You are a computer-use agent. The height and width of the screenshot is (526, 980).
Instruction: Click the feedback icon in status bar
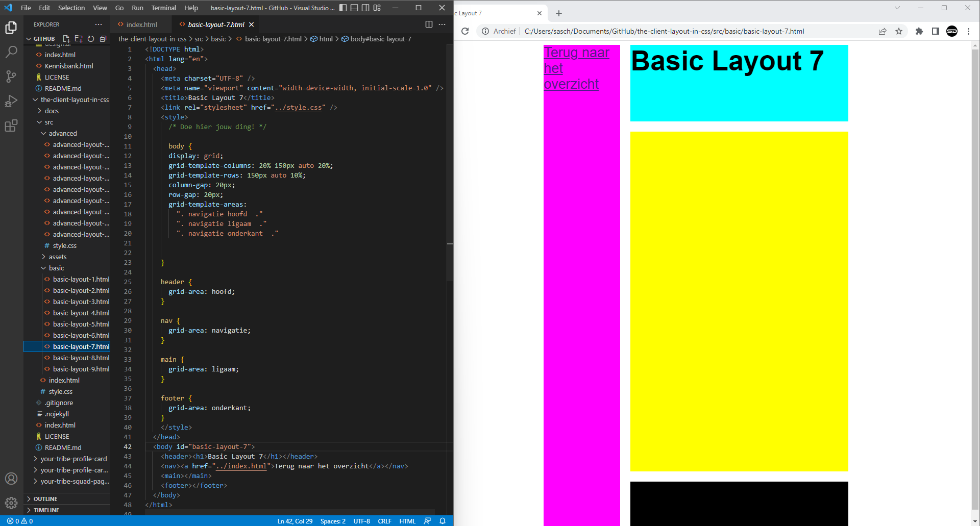tap(428, 521)
